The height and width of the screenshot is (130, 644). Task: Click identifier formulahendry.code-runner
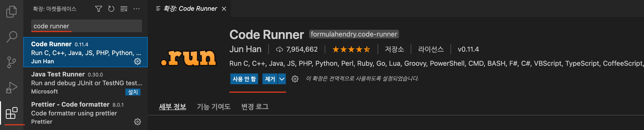tap(354, 34)
